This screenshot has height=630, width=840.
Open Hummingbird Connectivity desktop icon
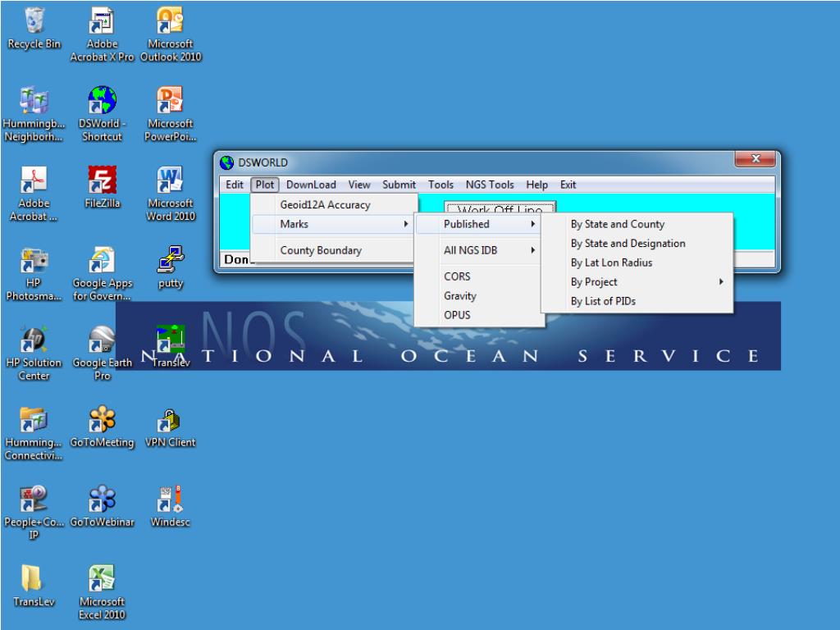[x=34, y=433]
